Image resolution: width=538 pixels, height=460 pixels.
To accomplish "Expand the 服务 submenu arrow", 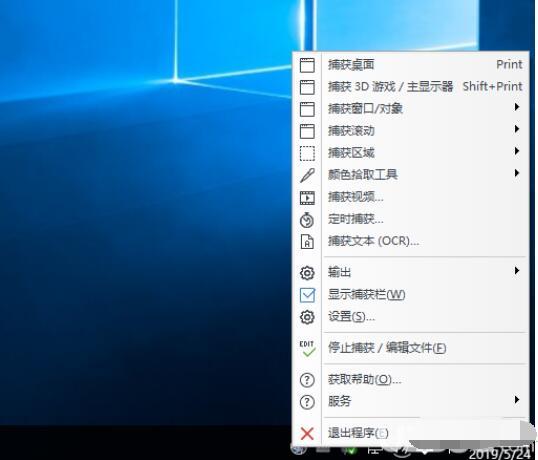I will point(517,399).
